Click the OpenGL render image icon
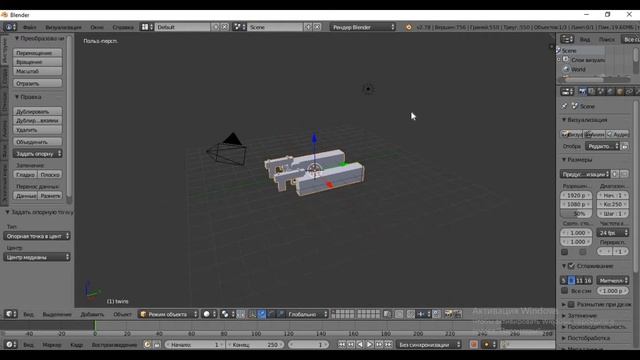 point(448,314)
